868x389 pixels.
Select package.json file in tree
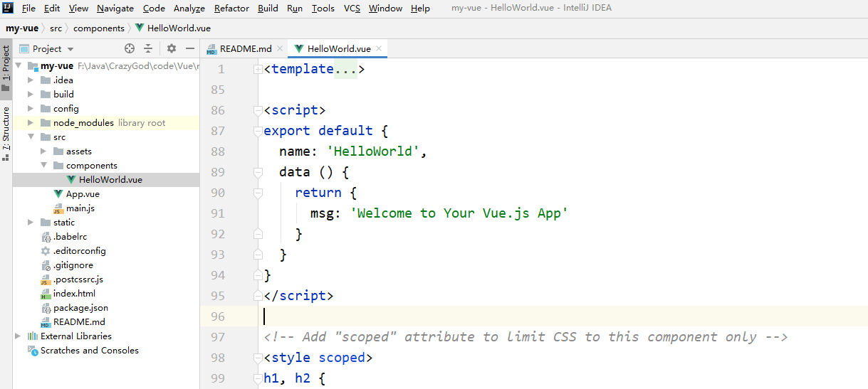click(x=80, y=307)
